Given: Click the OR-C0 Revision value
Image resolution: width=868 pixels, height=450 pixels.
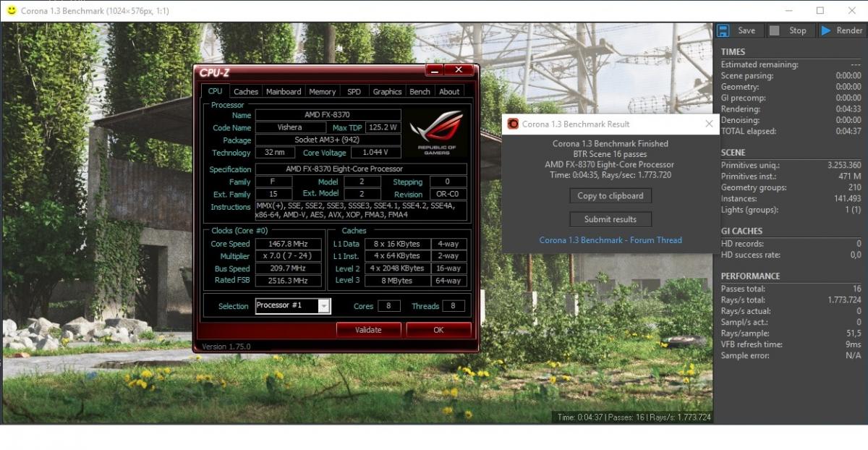Looking at the screenshot, I should [448, 195].
